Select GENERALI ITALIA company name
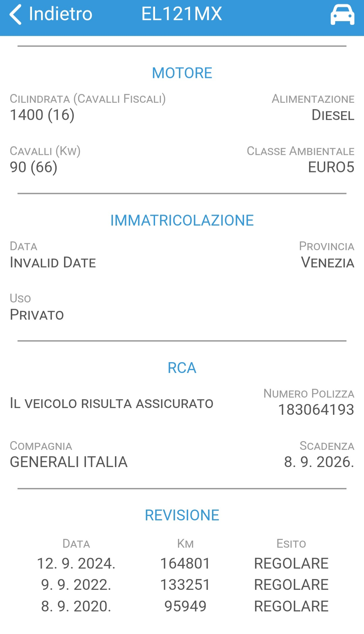This screenshot has width=364, height=634. pyautogui.click(x=69, y=462)
